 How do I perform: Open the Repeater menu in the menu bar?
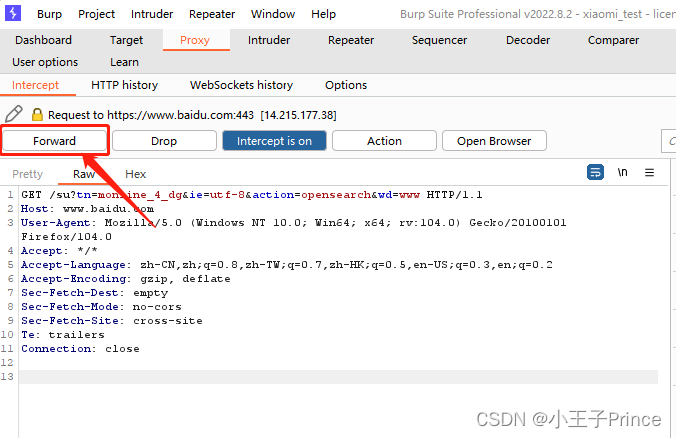click(x=212, y=14)
